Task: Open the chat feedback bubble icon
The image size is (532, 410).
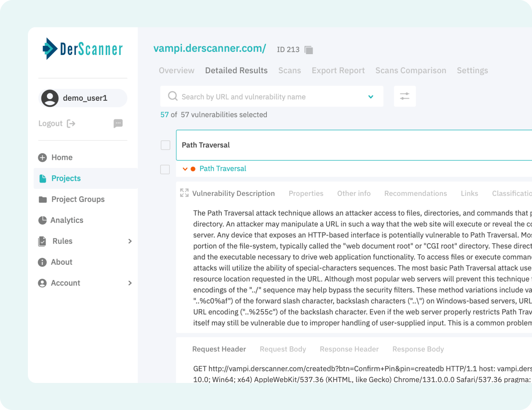Action: coord(118,123)
